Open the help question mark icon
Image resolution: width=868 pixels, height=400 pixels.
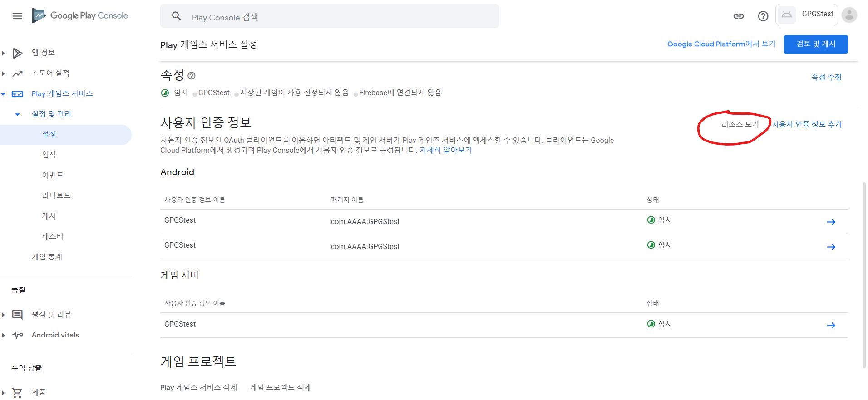[x=763, y=16]
